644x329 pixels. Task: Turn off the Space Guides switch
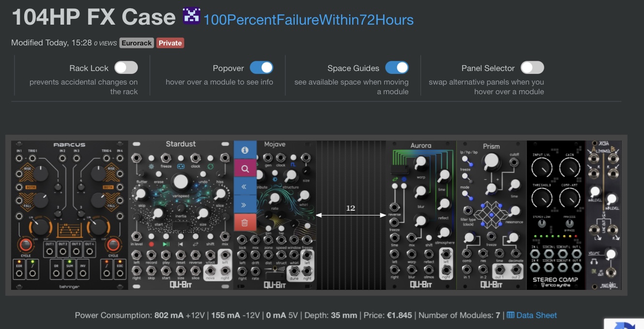click(397, 68)
